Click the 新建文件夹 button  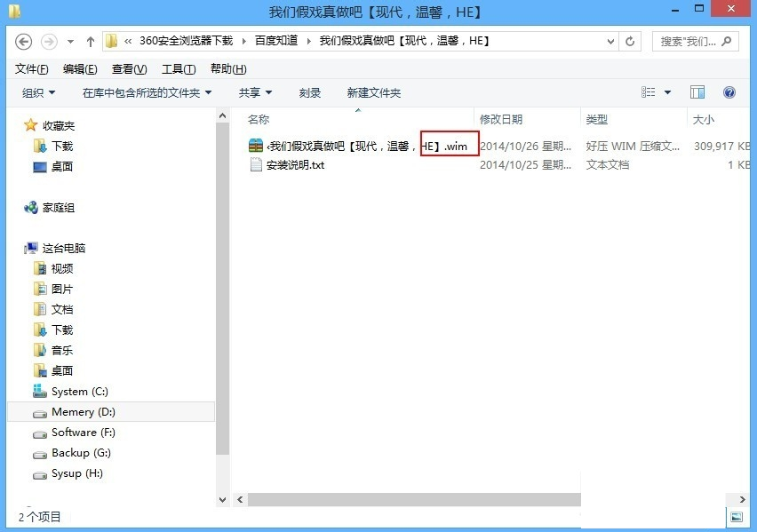(x=373, y=92)
